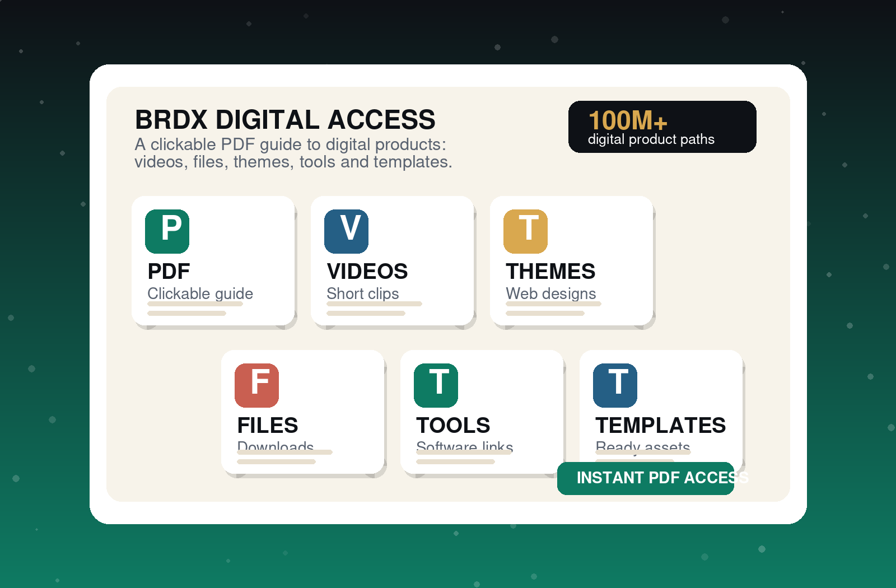Open the INSTANT PDF ACCESS button
Viewport: 896px width, 588px height.
coord(646,478)
